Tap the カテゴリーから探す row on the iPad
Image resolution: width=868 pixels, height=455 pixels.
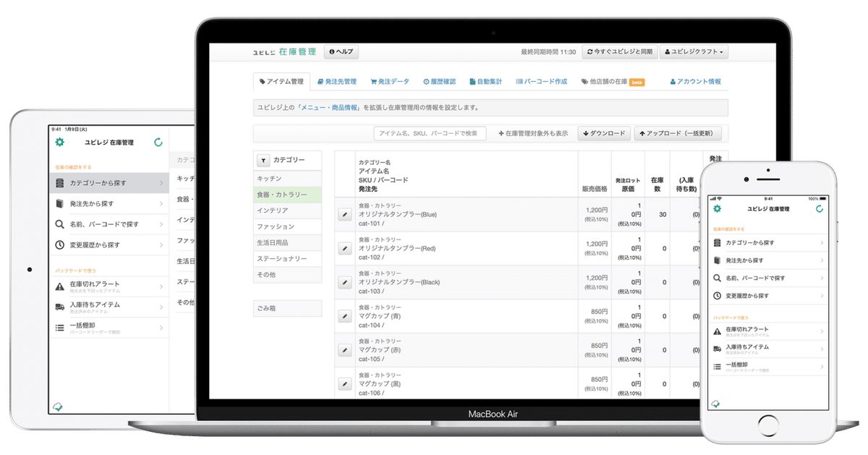pos(109,183)
